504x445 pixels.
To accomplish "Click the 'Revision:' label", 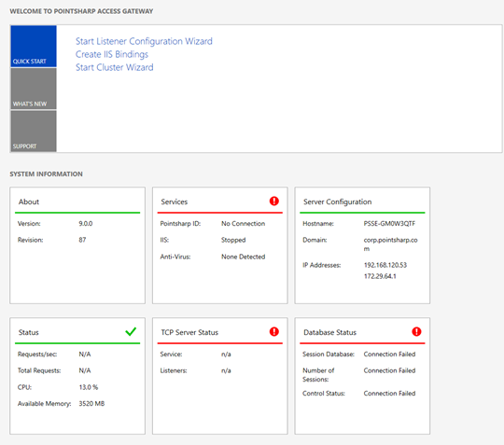I will coord(30,240).
